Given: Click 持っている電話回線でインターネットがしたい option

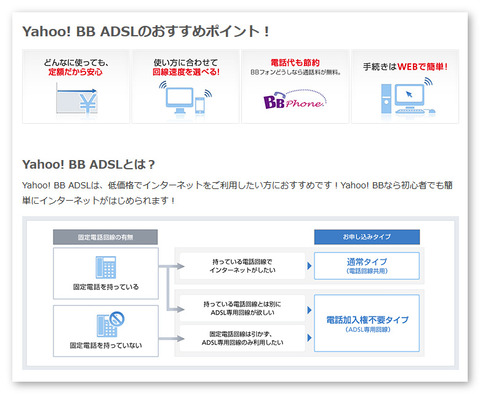Looking at the screenshot, I should [242, 266].
